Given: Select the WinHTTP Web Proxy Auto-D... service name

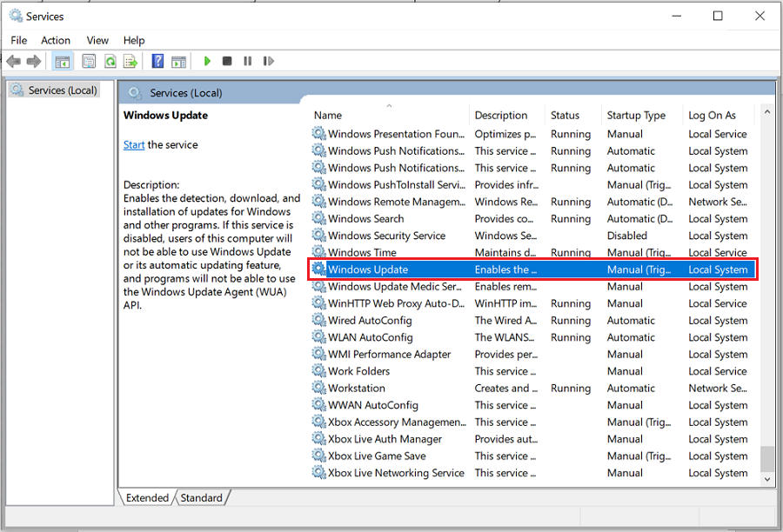Looking at the screenshot, I should 396,303.
